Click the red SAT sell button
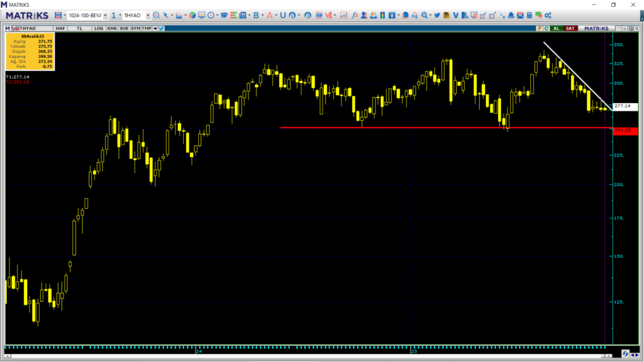 pos(570,28)
